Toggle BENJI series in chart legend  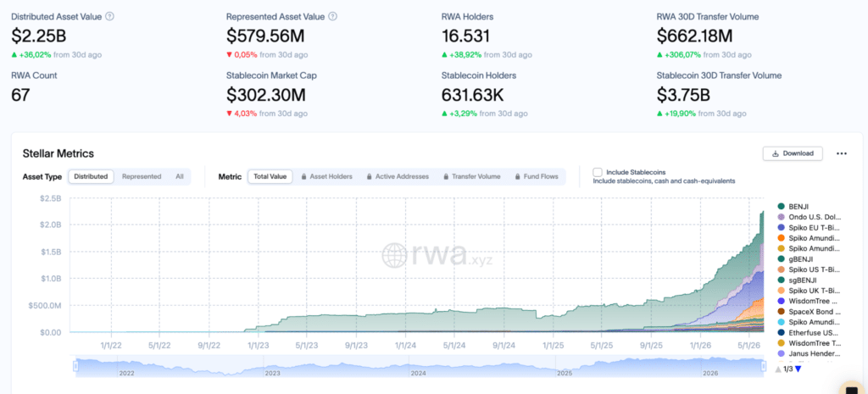(x=793, y=207)
